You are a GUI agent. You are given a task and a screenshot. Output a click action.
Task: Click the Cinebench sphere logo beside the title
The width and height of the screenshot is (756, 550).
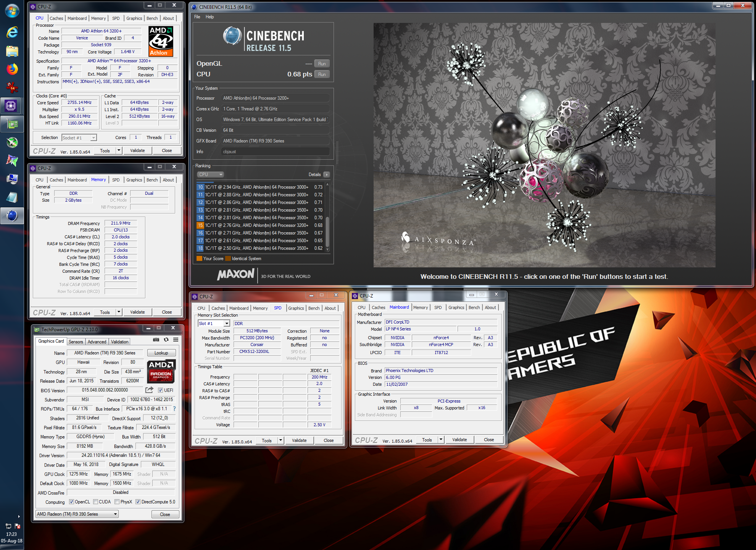coord(232,36)
